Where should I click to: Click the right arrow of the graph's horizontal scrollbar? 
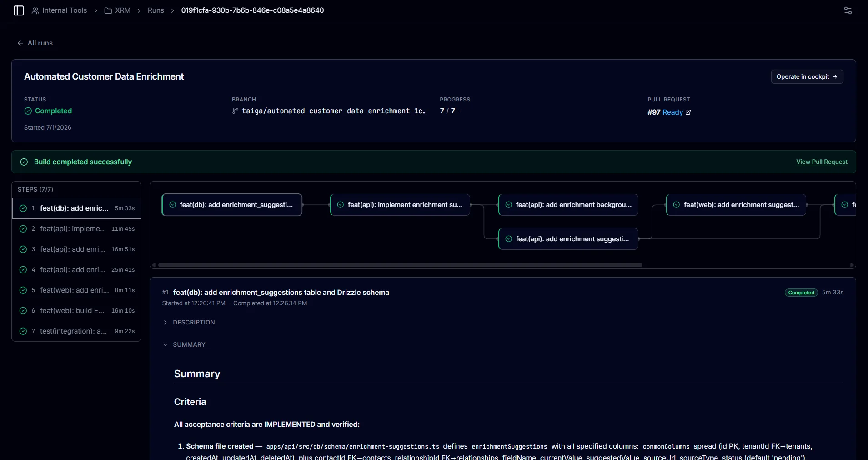point(852,265)
